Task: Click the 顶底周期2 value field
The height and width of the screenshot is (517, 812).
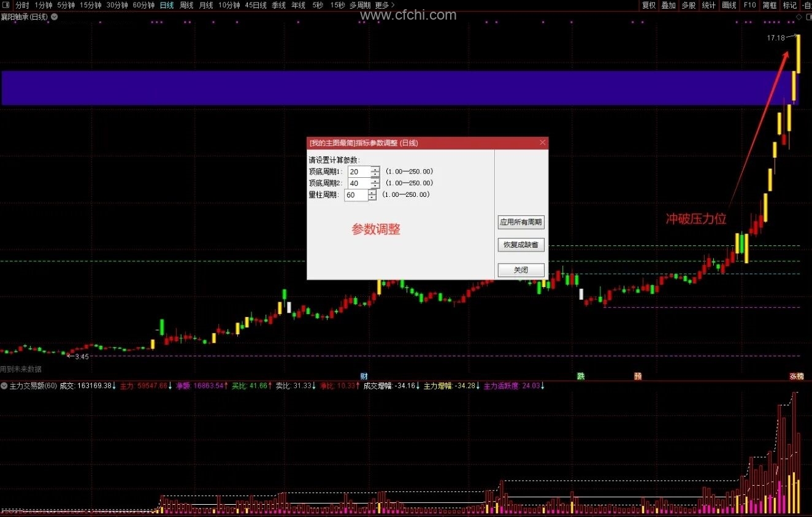Action: coord(359,183)
